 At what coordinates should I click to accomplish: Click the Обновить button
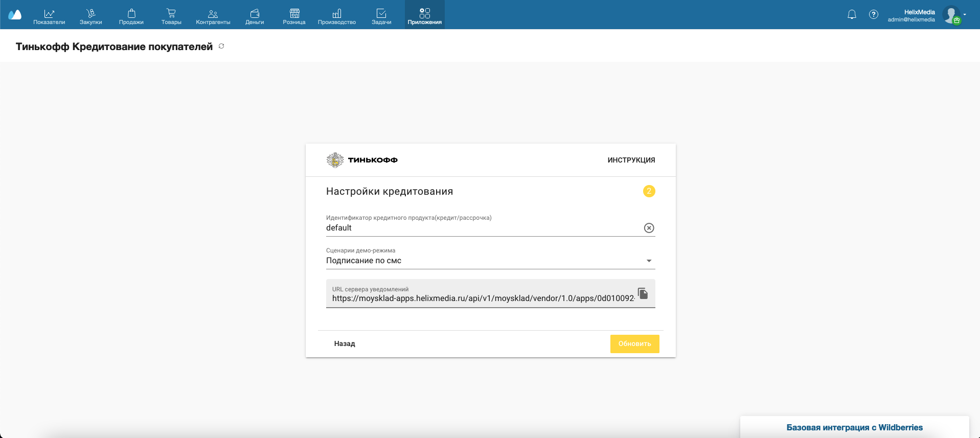635,344
